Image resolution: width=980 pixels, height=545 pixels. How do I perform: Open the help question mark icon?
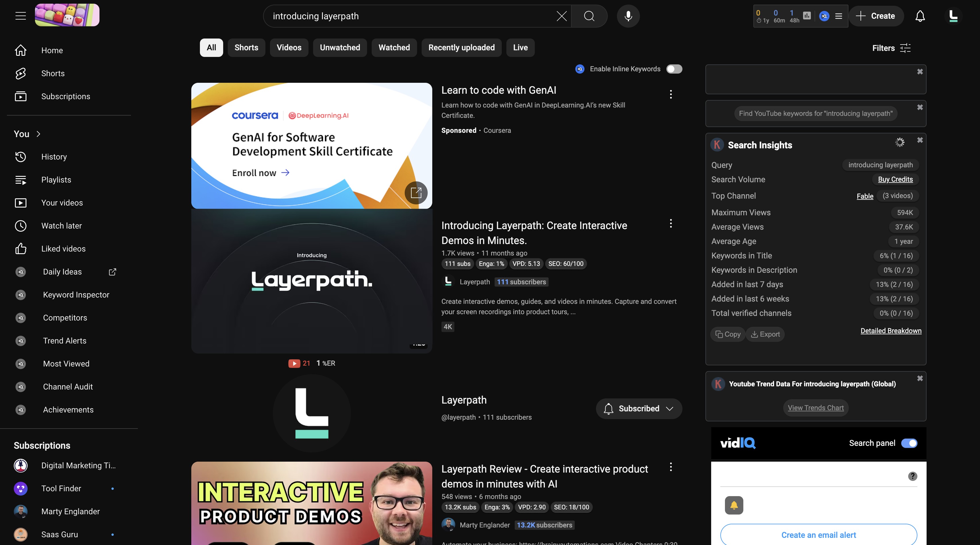coord(912,476)
